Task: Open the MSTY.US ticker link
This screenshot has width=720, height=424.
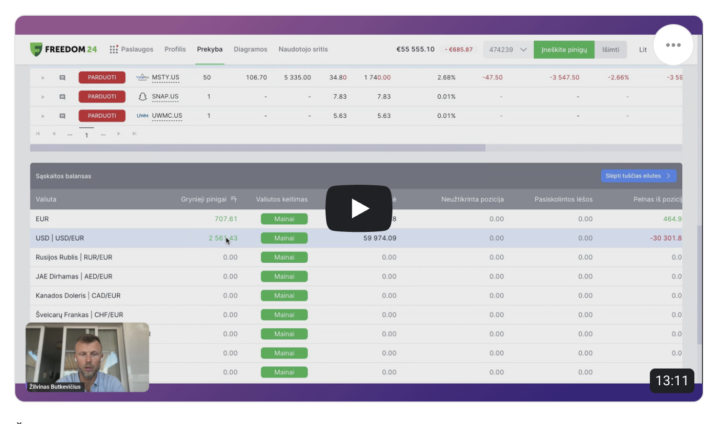Action: (165, 78)
